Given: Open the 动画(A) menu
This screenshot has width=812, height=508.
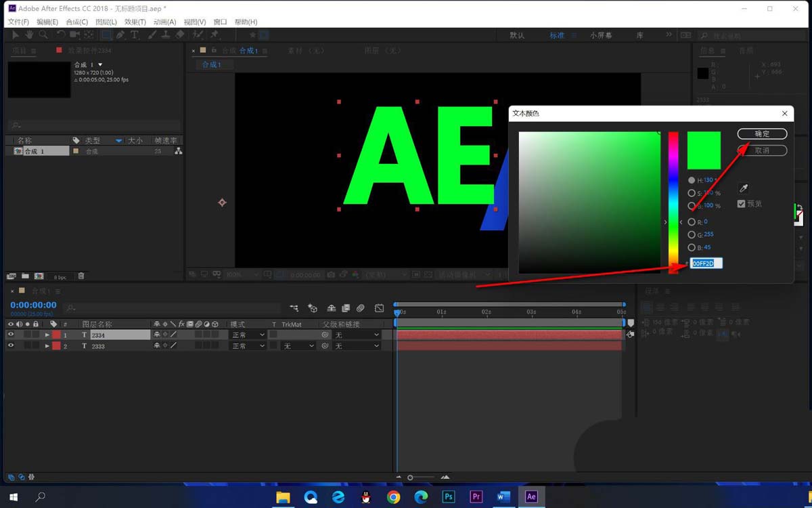Looking at the screenshot, I should 164,22.
